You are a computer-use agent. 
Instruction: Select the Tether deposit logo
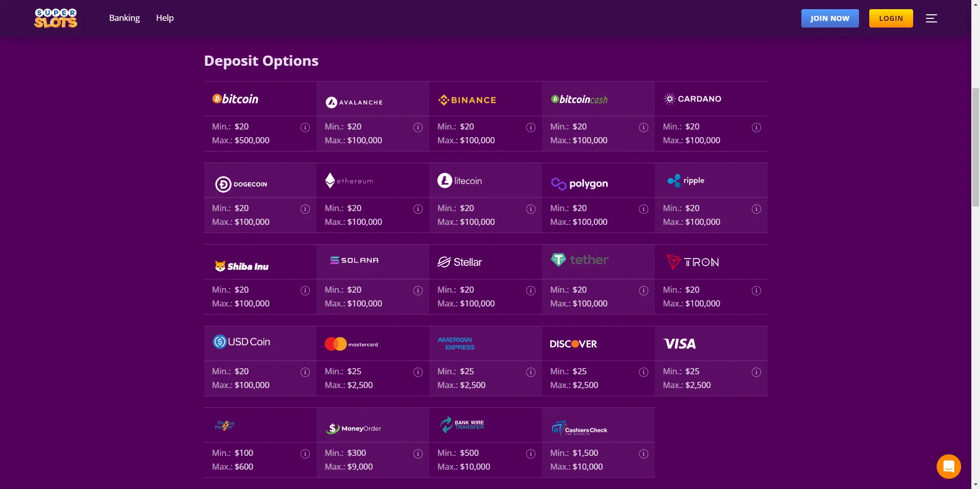579,260
